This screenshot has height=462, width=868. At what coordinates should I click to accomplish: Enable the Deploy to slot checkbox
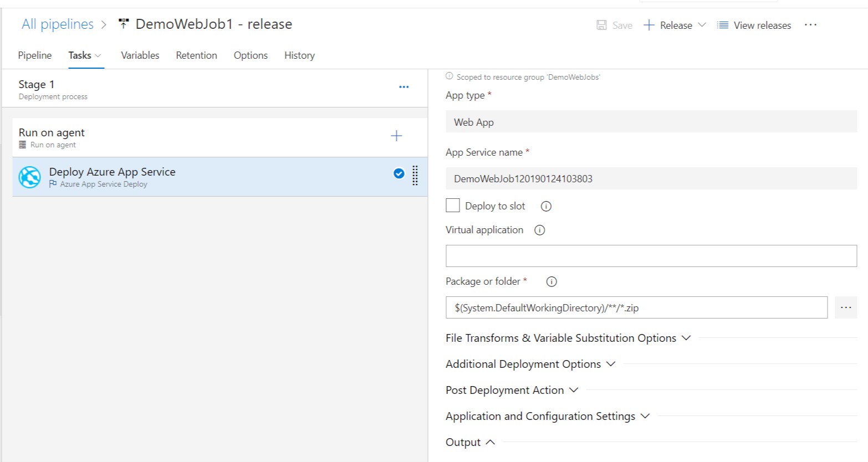453,206
